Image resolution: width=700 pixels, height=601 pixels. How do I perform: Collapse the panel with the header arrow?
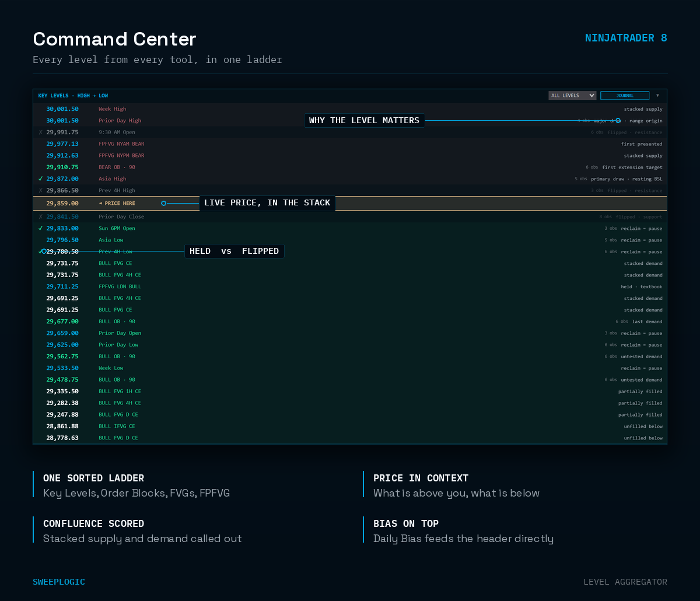pos(657,96)
